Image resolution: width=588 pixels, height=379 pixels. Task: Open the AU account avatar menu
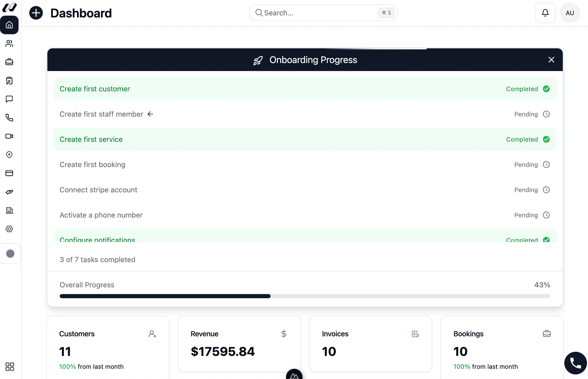tap(570, 13)
